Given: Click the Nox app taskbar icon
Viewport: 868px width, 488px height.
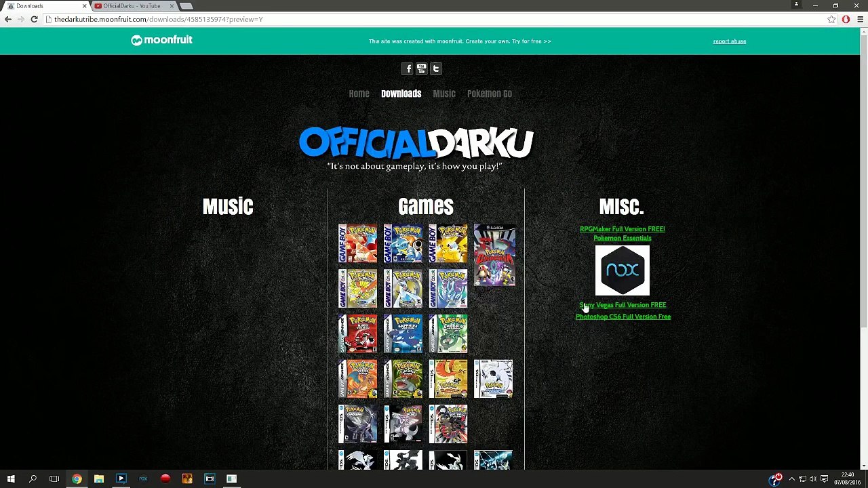Looking at the screenshot, I should (x=143, y=479).
